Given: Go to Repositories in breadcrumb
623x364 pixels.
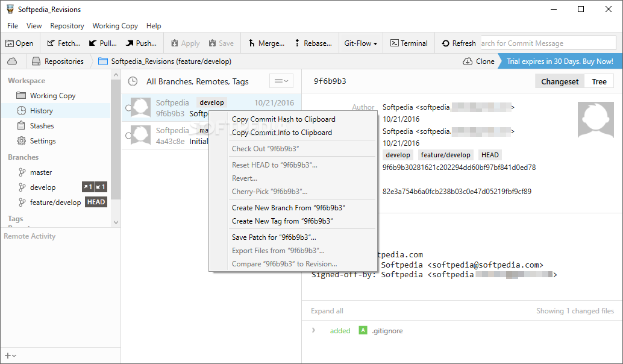Looking at the screenshot, I should 58,61.
